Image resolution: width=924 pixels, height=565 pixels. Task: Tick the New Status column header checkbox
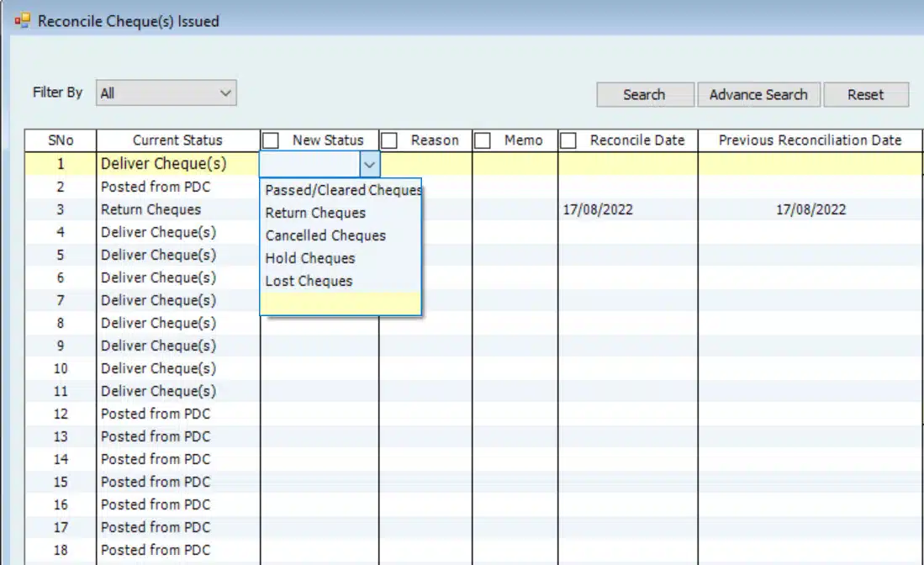(271, 140)
